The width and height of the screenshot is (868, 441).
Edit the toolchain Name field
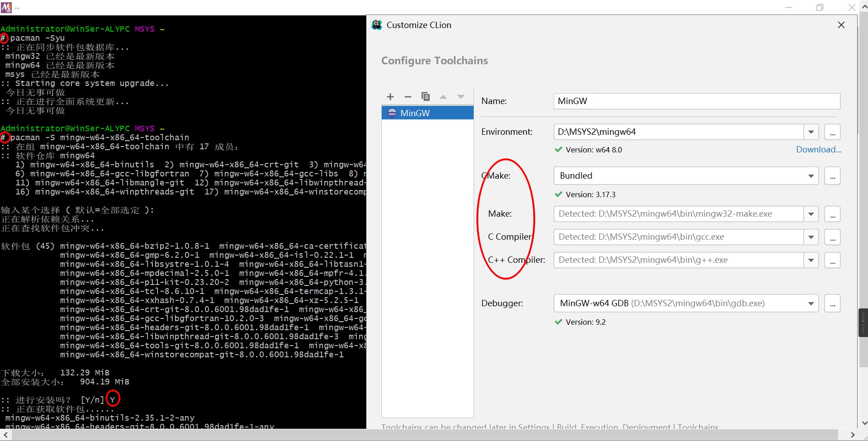tap(697, 101)
